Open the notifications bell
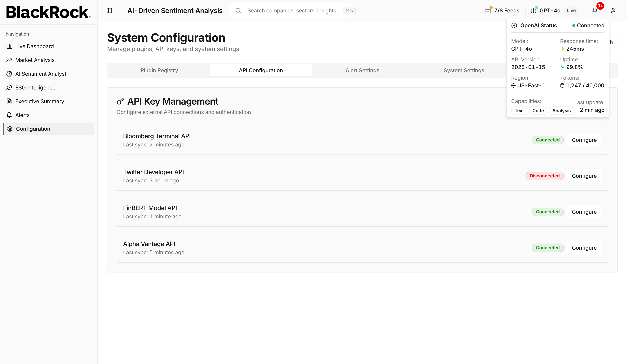The width and height of the screenshot is (627, 364). (x=595, y=11)
